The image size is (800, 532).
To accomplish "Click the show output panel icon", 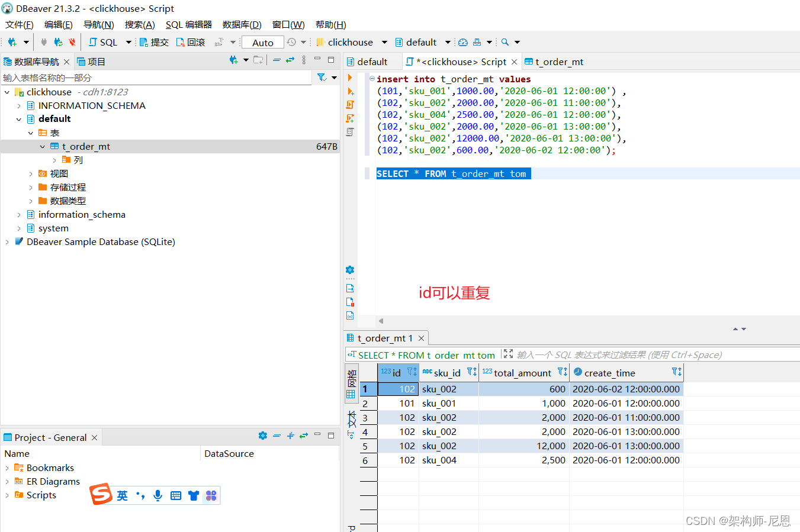I will coord(350,288).
